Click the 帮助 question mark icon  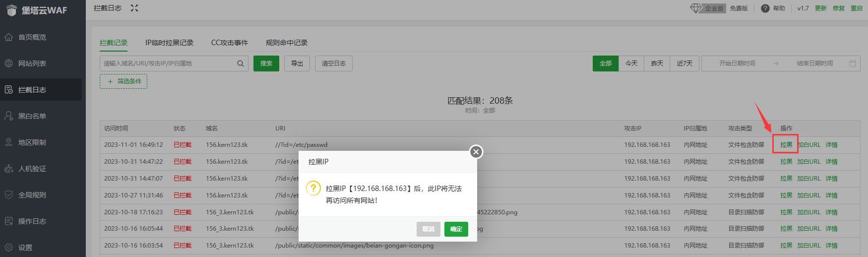[765, 8]
